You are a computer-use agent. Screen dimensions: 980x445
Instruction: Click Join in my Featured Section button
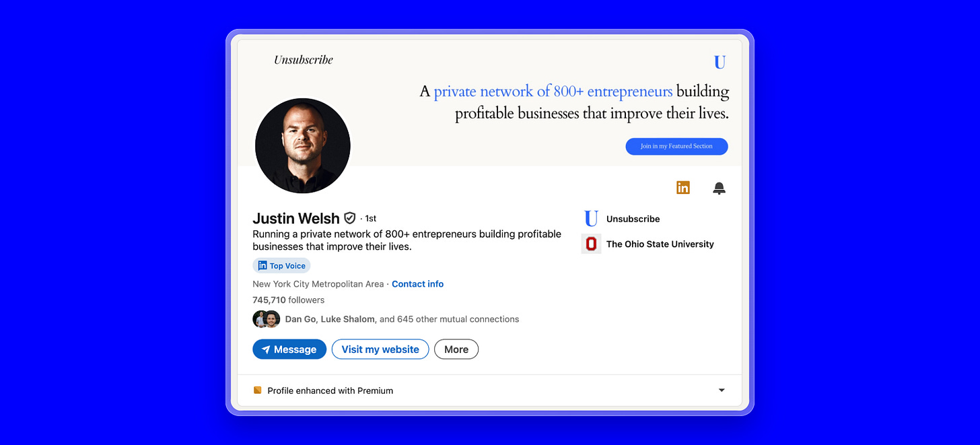tap(676, 146)
